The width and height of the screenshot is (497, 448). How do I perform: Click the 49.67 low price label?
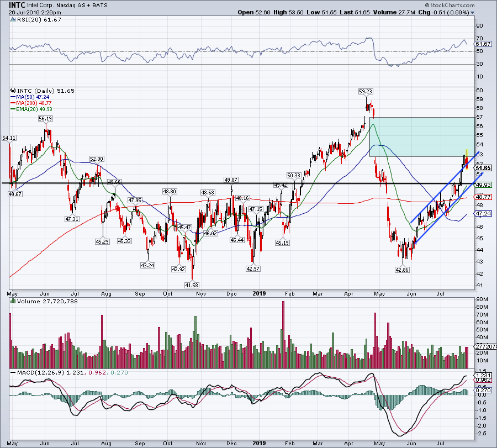coord(15,194)
